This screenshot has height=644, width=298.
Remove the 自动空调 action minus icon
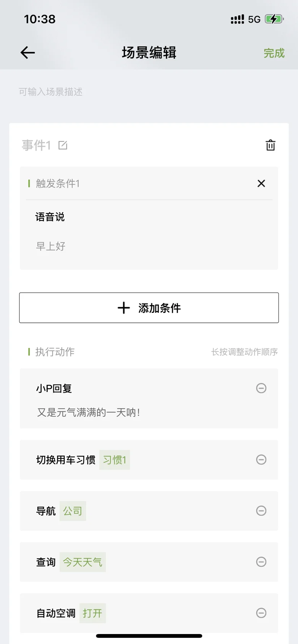pyautogui.click(x=261, y=613)
